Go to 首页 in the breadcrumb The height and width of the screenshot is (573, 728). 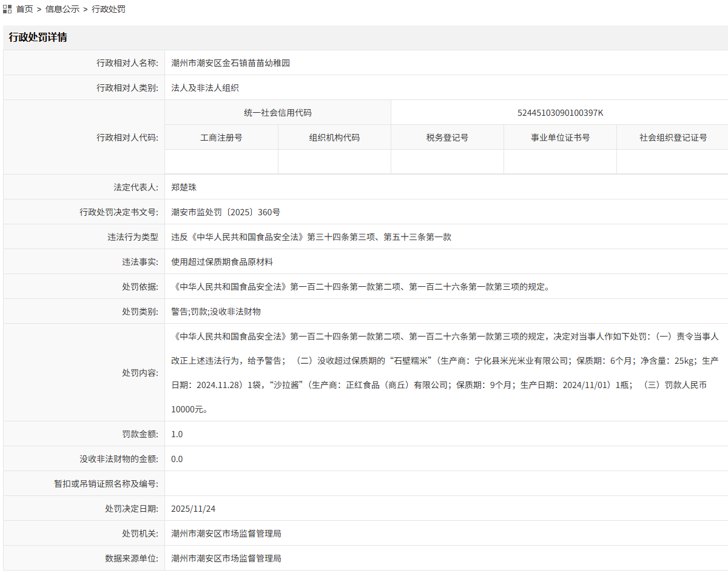pyautogui.click(x=25, y=10)
